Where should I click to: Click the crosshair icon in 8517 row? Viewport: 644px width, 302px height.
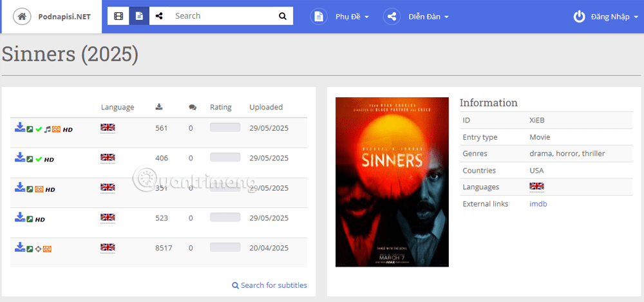click(38, 249)
